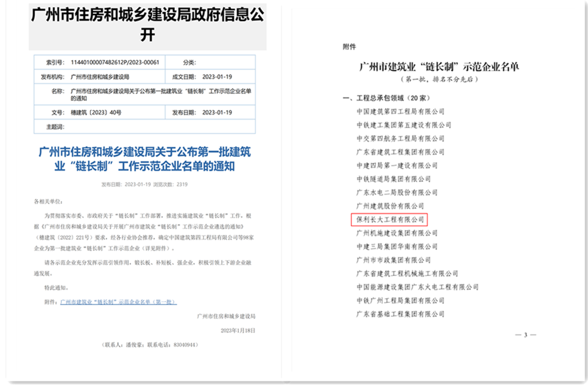Screen dimensions: 588x385
Task: Select 中交第四航务工程局有限公司 in the list
Action: (400, 139)
